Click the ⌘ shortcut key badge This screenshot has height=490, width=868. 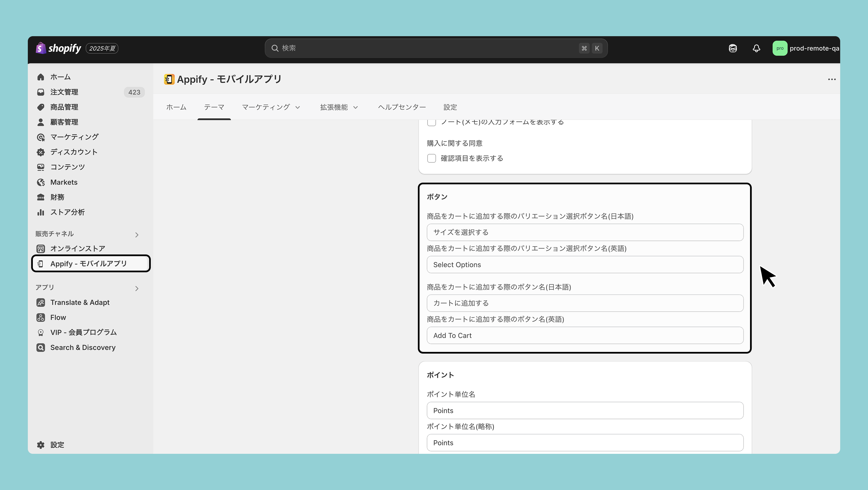click(x=584, y=48)
